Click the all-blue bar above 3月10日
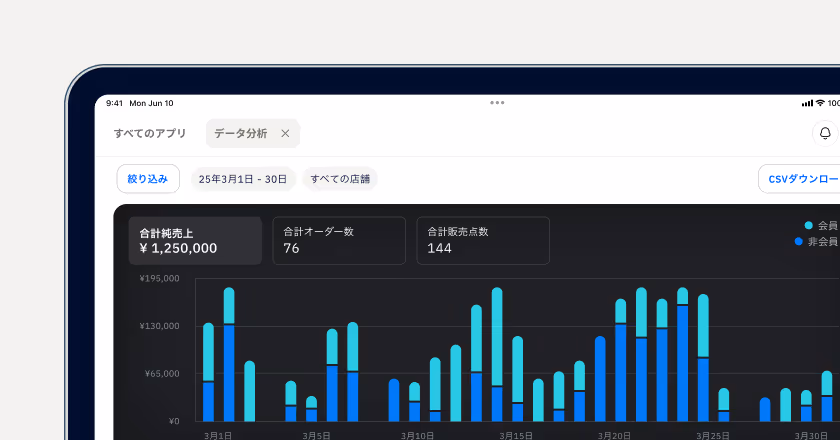 tap(394, 400)
